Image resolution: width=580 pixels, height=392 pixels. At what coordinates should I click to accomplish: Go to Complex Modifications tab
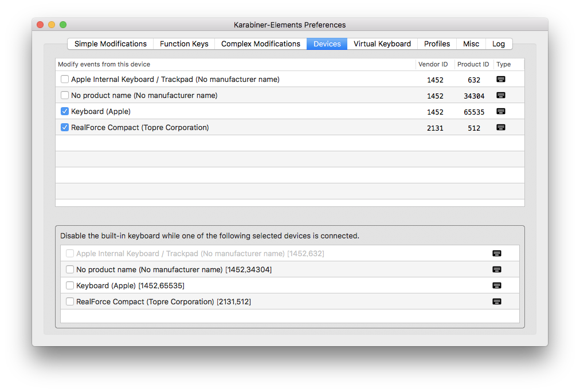pos(260,44)
